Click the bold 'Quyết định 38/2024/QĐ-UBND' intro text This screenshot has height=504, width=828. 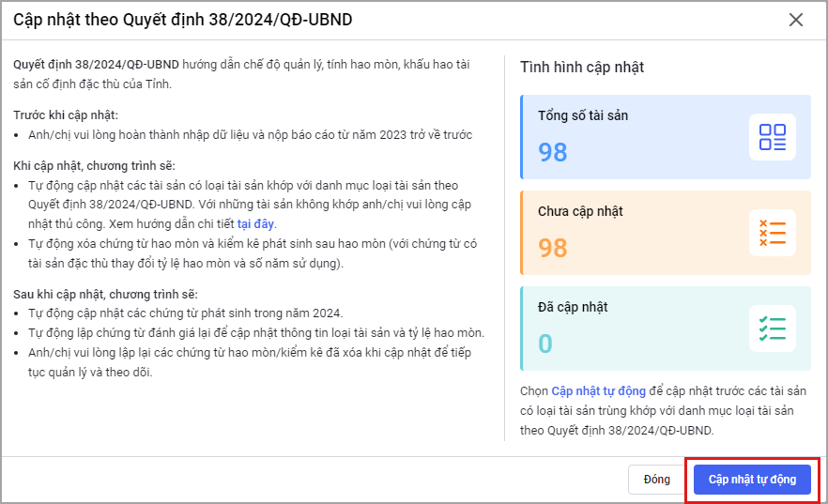click(x=96, y=65)
